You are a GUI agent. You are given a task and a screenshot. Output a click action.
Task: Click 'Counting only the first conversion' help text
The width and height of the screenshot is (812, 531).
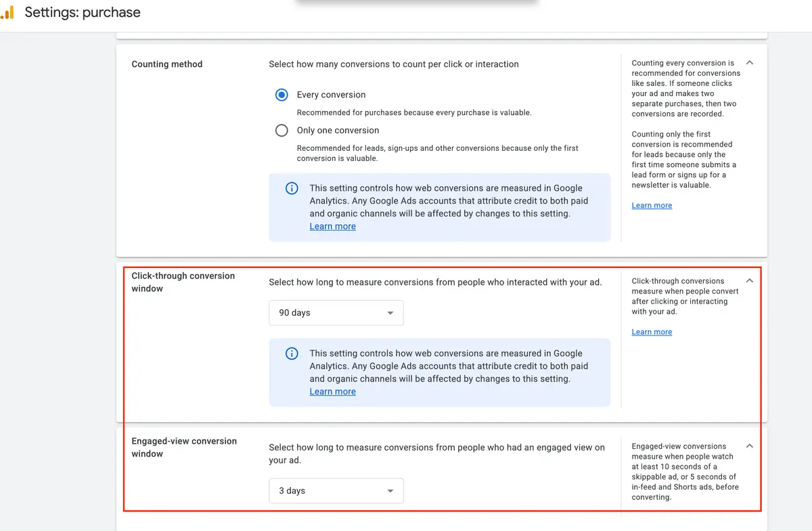683,160
